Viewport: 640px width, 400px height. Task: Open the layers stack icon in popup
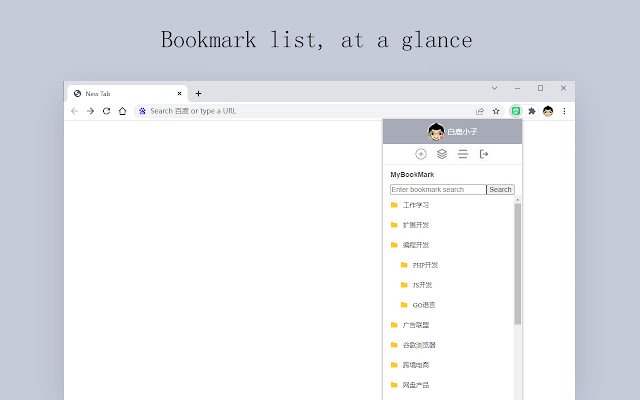click(442, 154)
